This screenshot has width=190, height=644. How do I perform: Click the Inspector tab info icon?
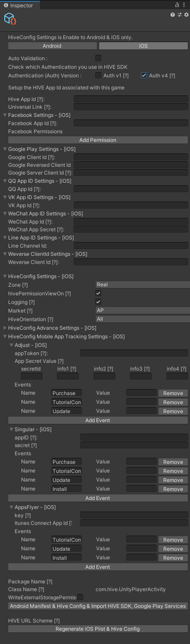tap(6, 5)
